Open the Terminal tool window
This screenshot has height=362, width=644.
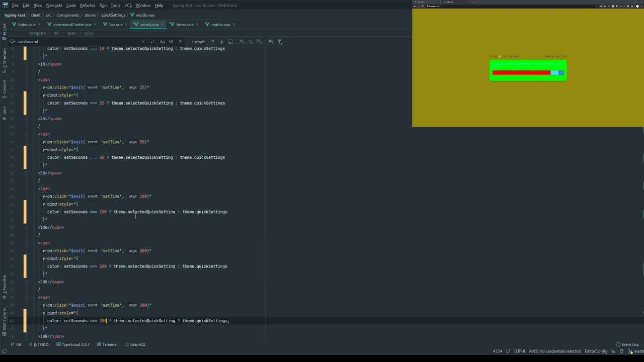click(107, 344)
